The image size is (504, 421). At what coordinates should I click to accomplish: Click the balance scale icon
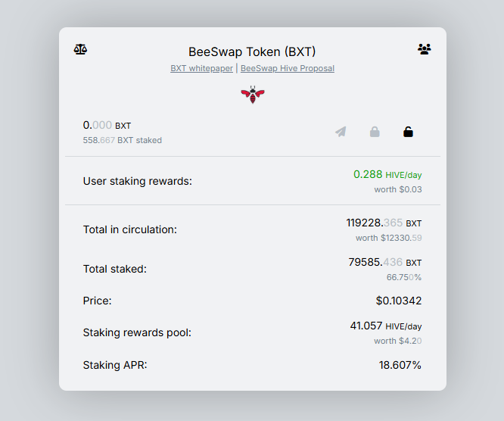pyautogui.click(x=80, y=49)
